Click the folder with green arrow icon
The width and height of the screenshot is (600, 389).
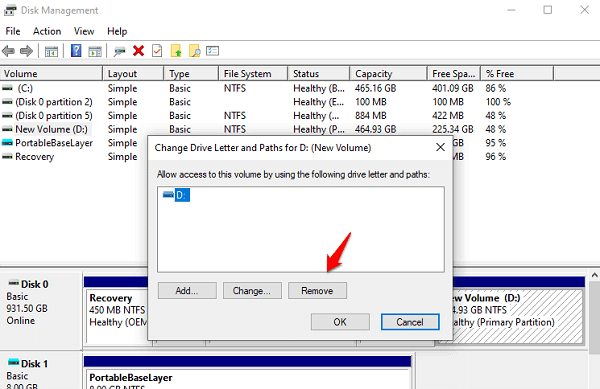coord(176,50)
